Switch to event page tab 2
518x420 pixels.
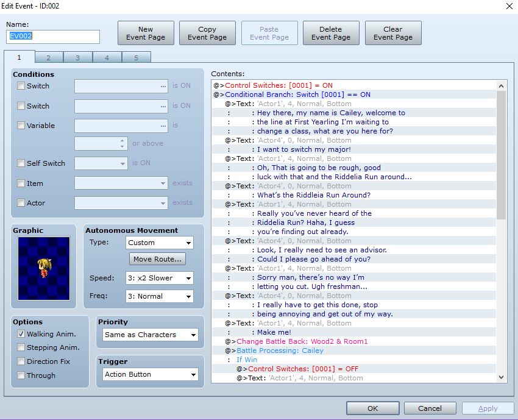coord(49,58)
